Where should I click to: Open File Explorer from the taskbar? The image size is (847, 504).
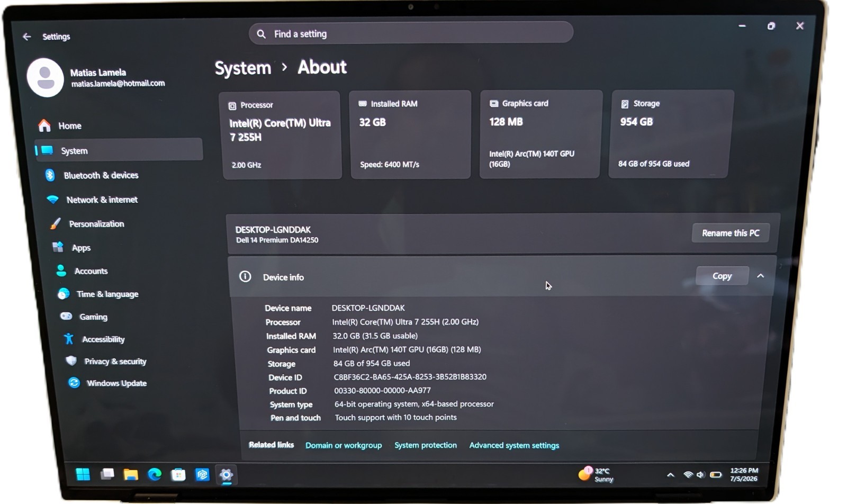(131, 474)
